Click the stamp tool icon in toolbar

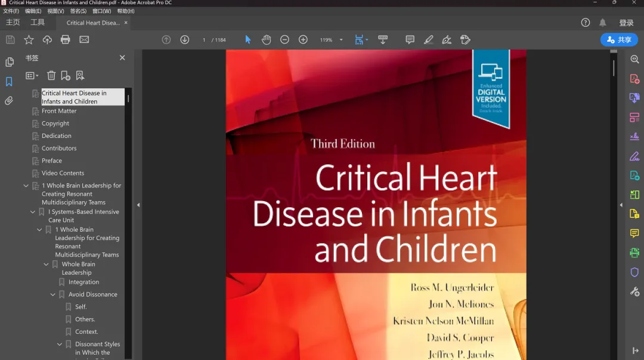465,39
